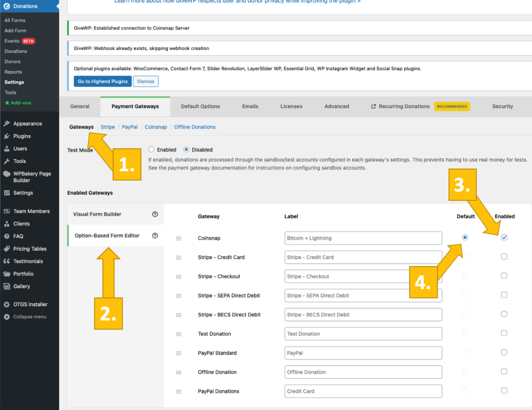Grab the drag handle for Coinsnap gateway
This screenshot has height=410, width=532.
point(179,238)
